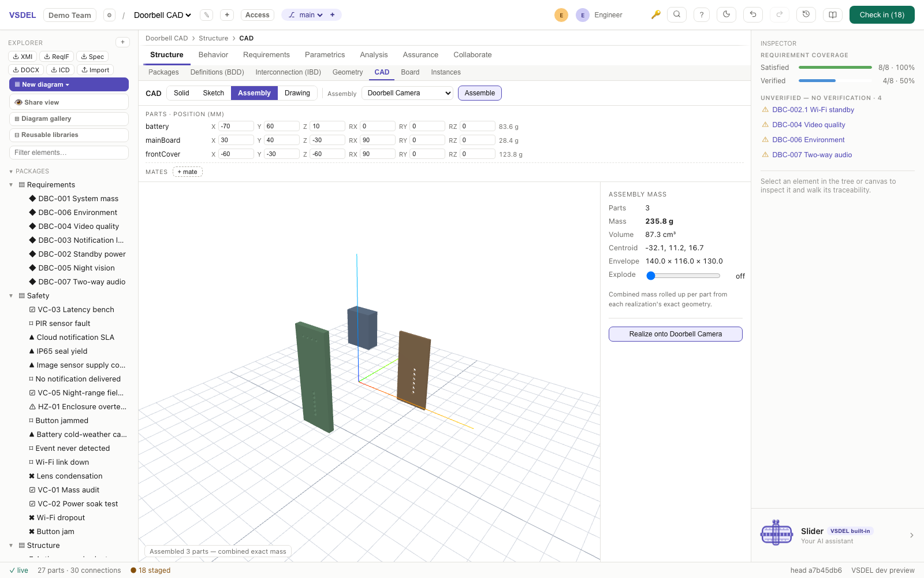
Task: Open the book documentation icon
Action: [x=833, y=15]
